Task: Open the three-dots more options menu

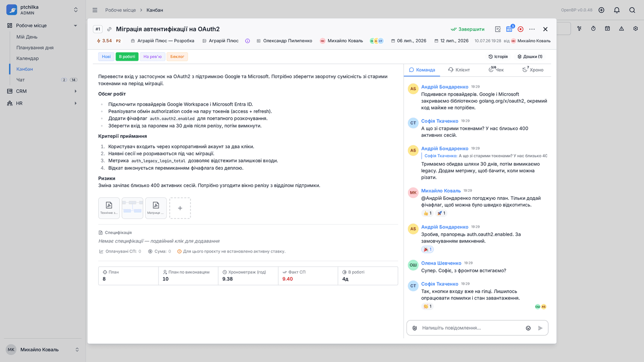Action: [532, 29]
